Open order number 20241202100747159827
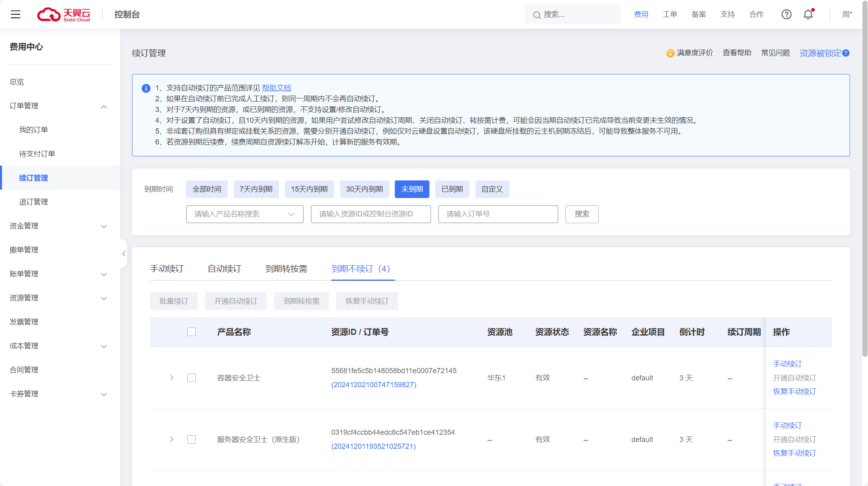Screen dimensions: 868x486 (x=374, y=384)
